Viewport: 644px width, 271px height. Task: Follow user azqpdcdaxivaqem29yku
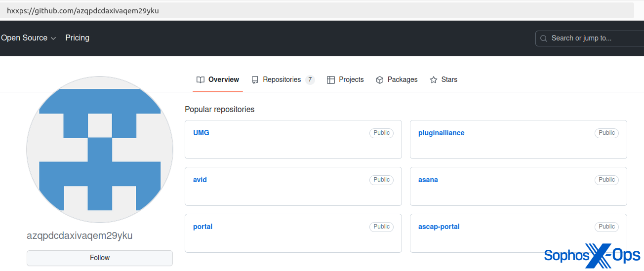pyautogui.click(x=100, y=258)
